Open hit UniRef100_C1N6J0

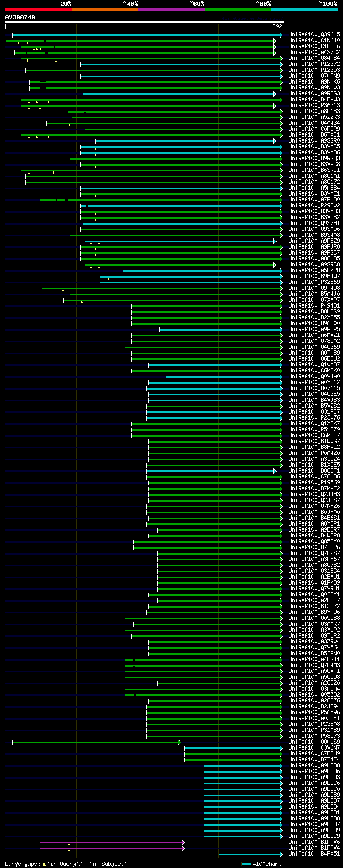pos(314,40)
